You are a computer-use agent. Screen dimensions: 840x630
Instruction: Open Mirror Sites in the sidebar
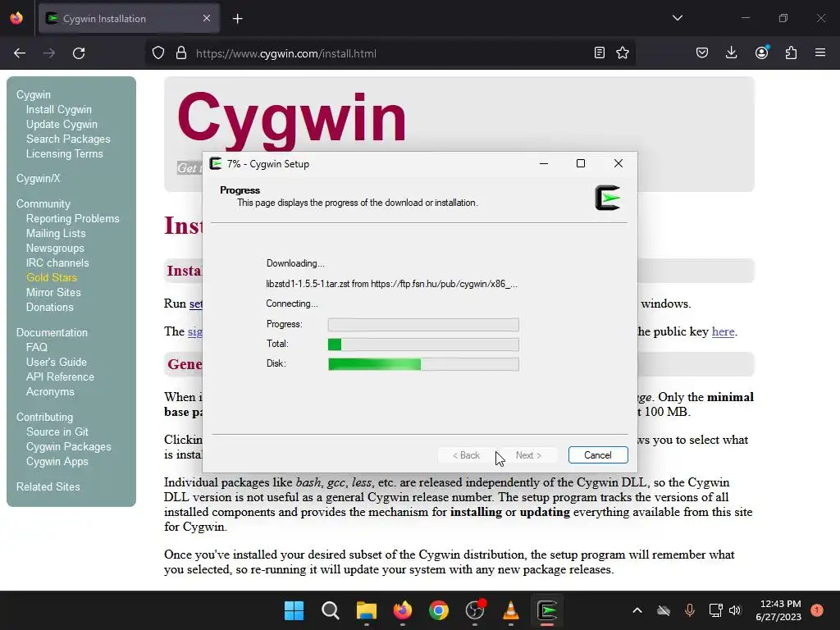pyautogui.click(x=53, y=293)
